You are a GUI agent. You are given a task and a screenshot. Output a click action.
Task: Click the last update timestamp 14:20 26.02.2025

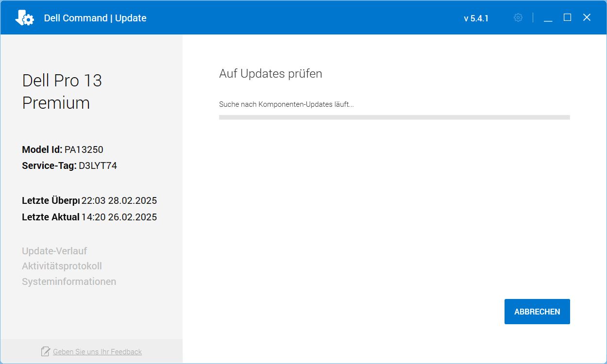pyautogui.click(x=119, y=217)
